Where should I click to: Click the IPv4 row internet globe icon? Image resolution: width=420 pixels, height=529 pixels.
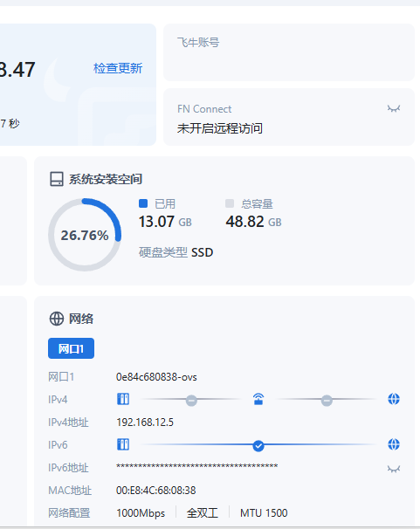pos(393,399)
